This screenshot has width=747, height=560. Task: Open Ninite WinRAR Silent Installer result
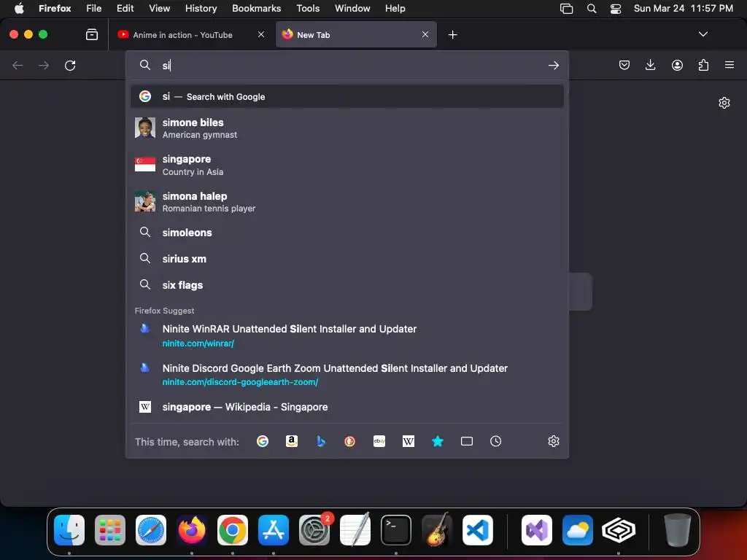[347, 335]
